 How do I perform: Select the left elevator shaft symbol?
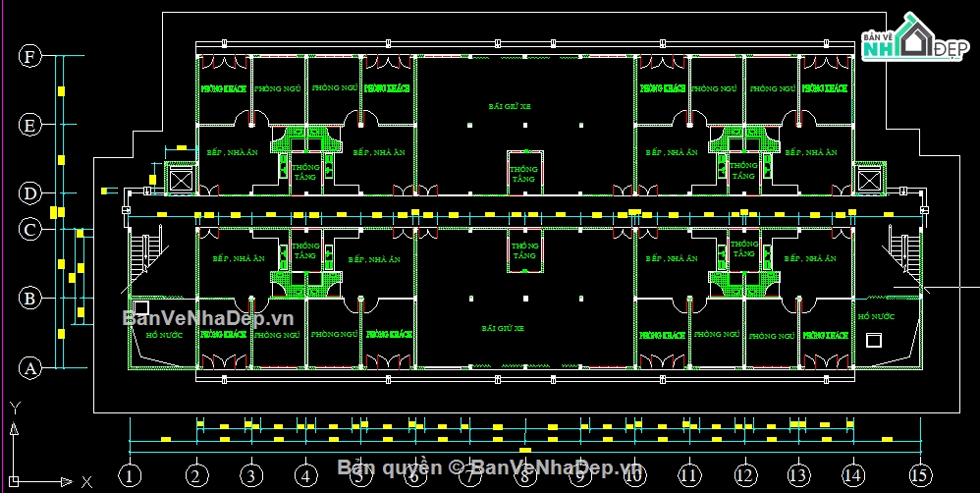[182, 181]
